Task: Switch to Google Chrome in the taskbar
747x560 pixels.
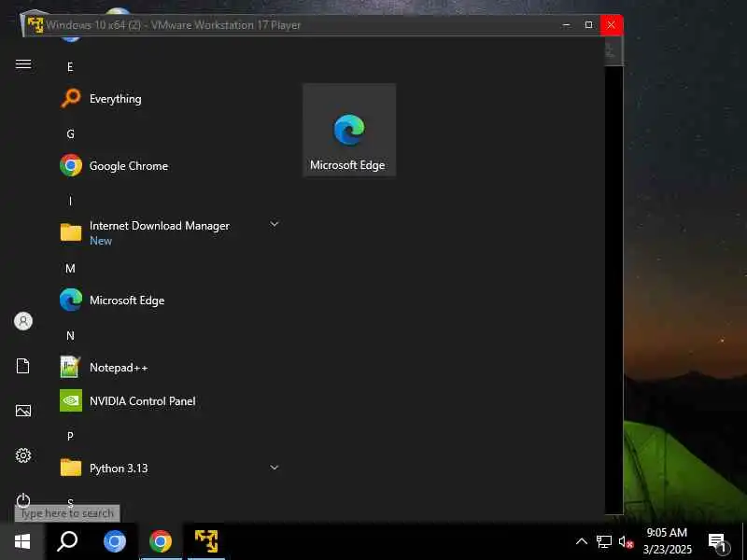Action: 161,541
